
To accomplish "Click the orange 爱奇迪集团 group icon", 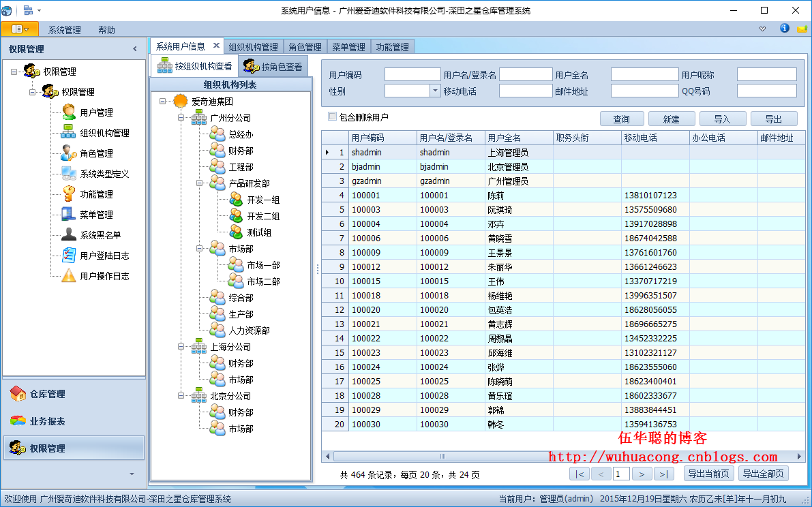I will [180, 102].
